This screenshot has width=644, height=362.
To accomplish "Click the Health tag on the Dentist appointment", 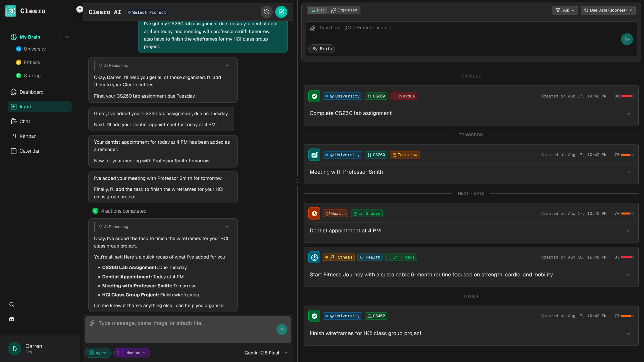I will point(335,214).
